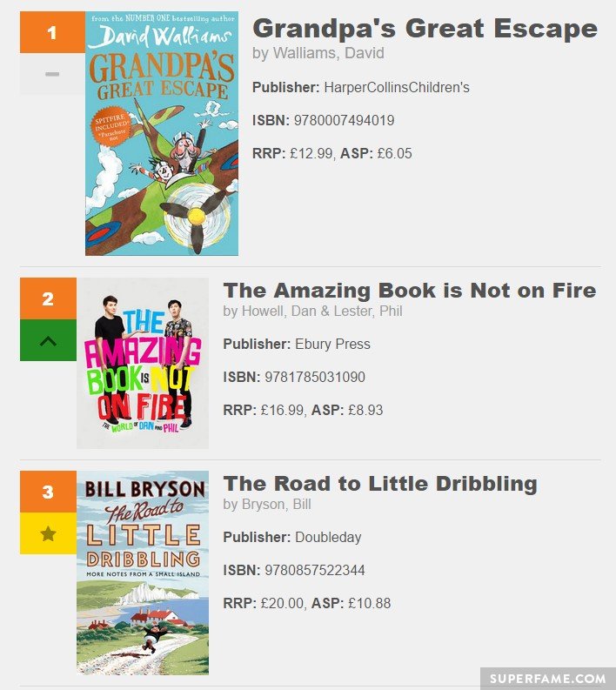Click author name Bryson, Bill
Viewport: 616px width, 690px height.
[277, 505]
